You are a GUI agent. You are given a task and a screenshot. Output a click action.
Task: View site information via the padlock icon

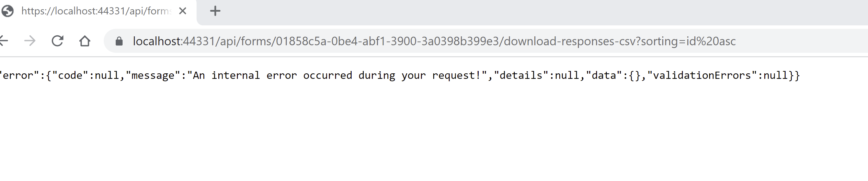pos(119,41)
